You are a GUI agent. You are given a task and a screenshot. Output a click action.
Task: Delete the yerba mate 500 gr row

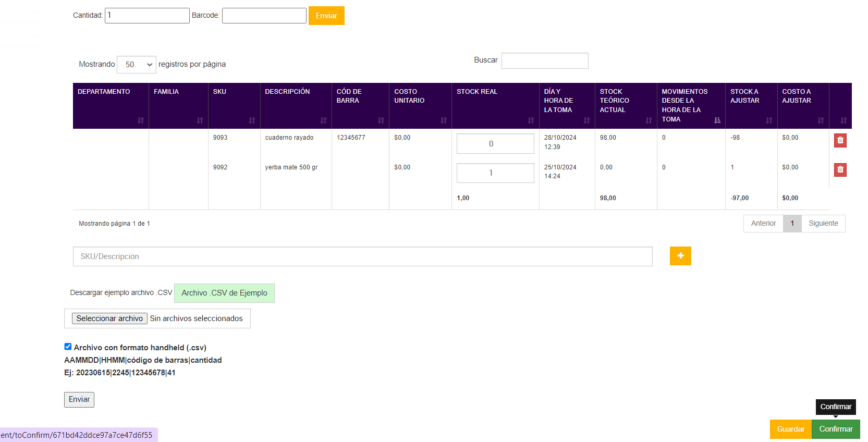[840, 170]
